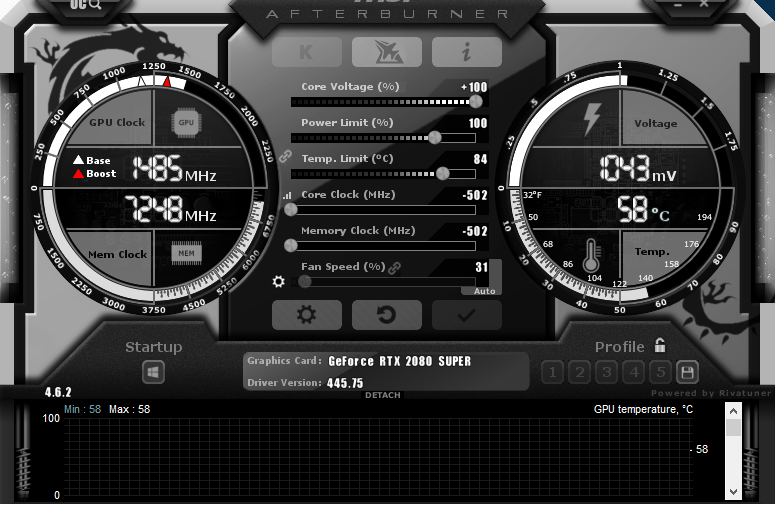Select profile slot 4
The width and height of the screenshot is (776, 505).
pos(634,372)
